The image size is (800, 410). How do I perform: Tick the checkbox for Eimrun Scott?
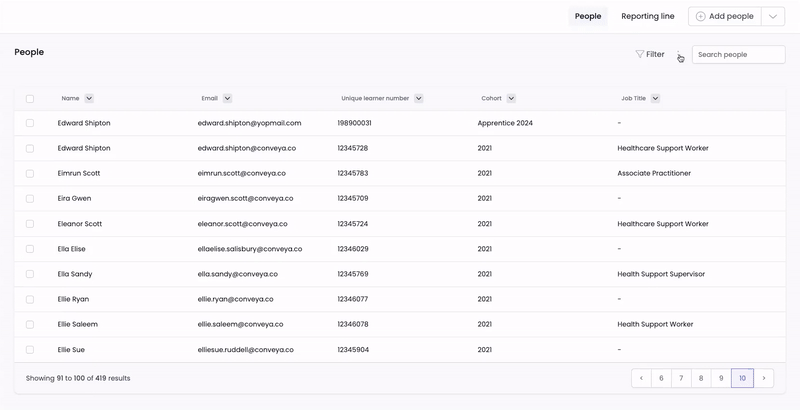pos(30,173)
